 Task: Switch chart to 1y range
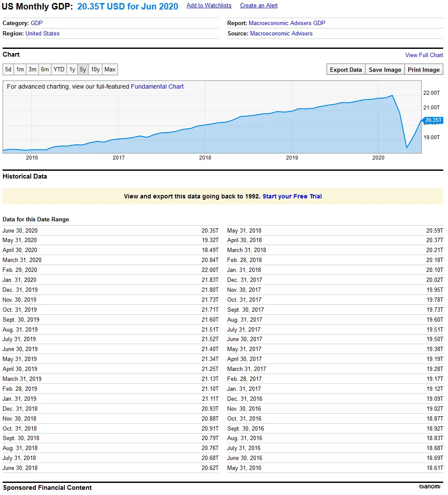(72, 70)
